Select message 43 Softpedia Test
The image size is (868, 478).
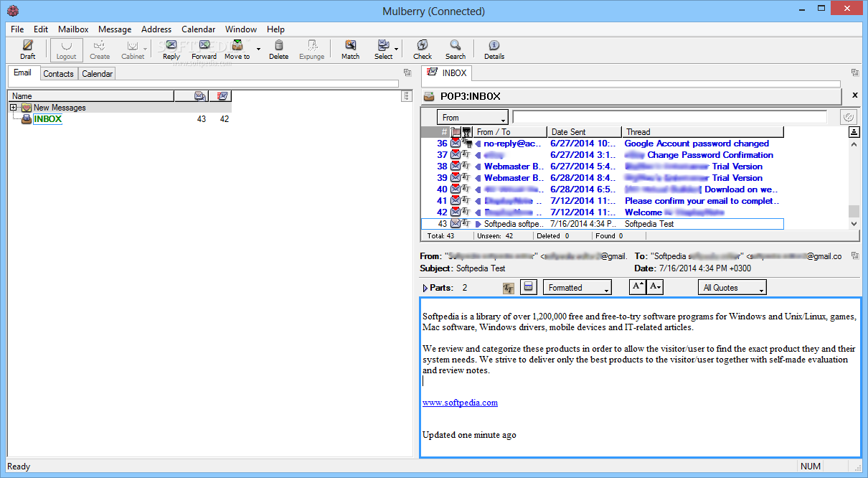point(602,224)
